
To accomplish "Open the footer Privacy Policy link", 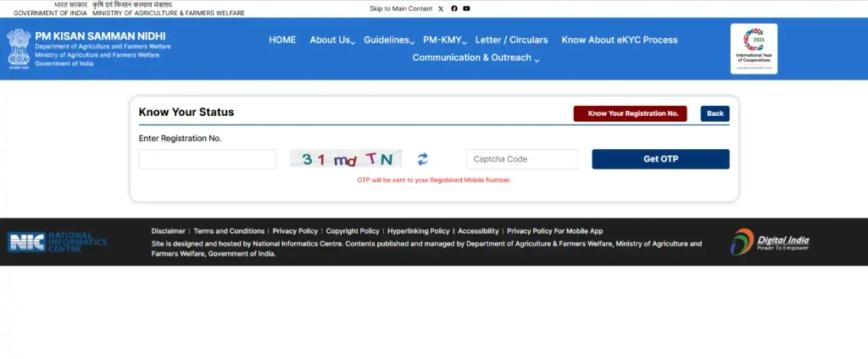I will click(295, 231).
